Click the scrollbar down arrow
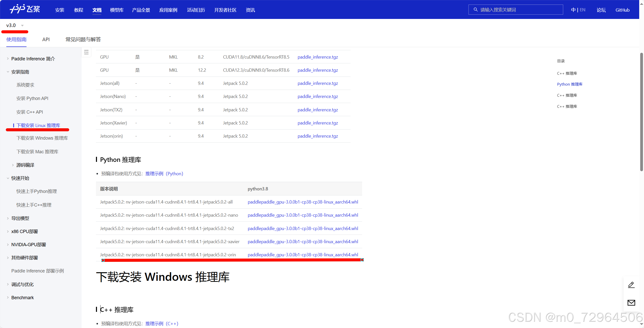 (641, 324)
